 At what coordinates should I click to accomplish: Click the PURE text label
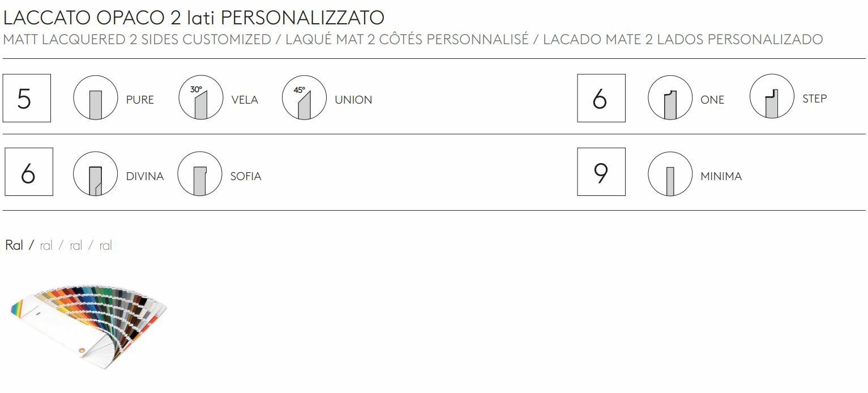click(140, 100)
